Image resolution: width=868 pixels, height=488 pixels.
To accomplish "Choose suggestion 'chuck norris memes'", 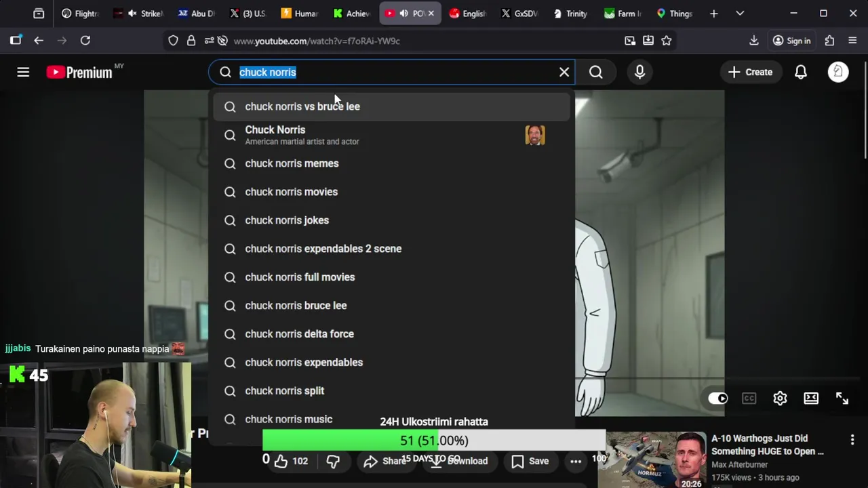I will pyautogui.click(x=392, y=163).
